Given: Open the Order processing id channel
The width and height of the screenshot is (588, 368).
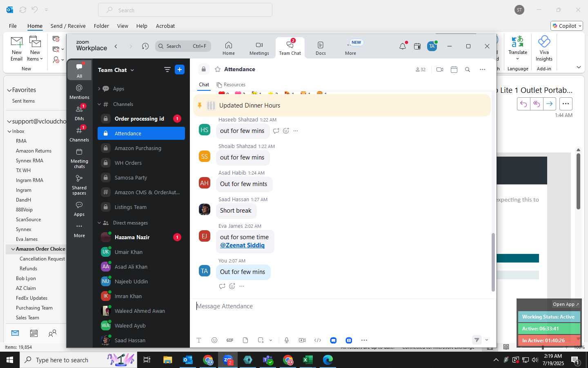Looking at the screenshot, I should click(141, 119).
